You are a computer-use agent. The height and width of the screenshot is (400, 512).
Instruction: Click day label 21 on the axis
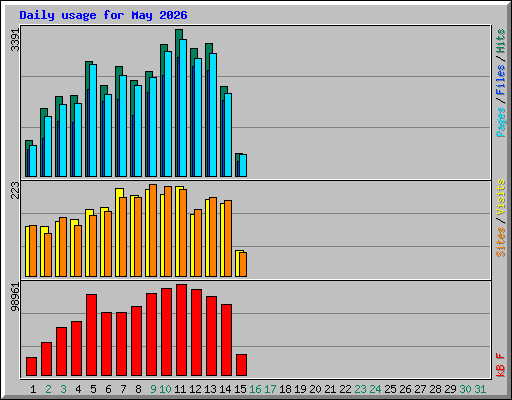pyautogui.click(x=330, y=389)
